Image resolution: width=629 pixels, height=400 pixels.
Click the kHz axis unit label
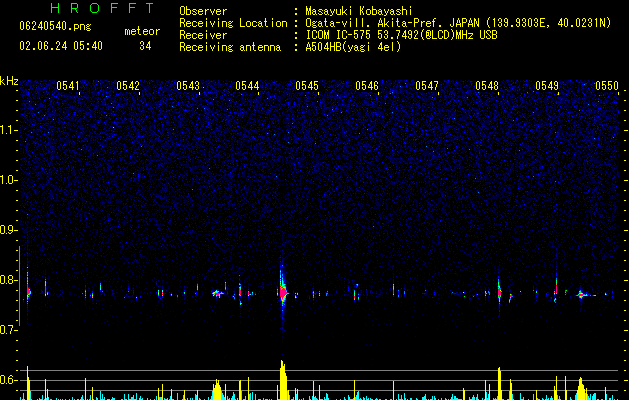(x=9, y=81)
